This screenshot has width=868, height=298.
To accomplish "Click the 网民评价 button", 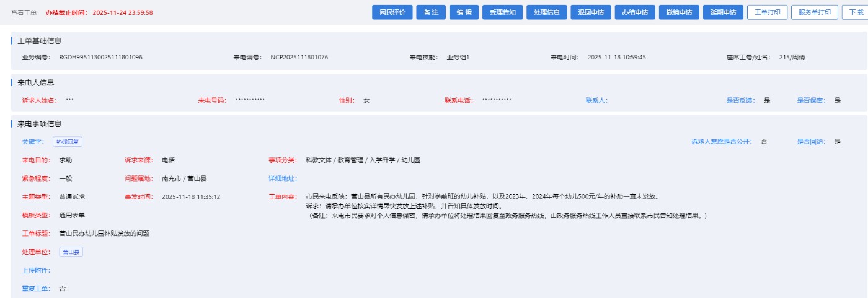I will click(x=392, y=12).
